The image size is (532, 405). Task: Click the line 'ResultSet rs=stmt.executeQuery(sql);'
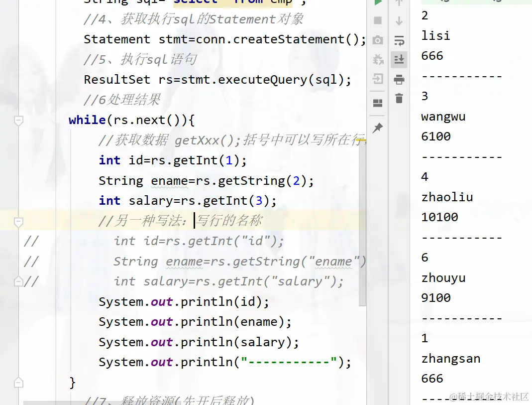[217, 80]
